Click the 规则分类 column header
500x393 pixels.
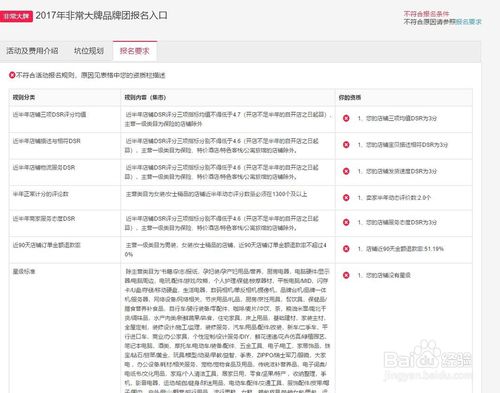coord(24,97)
